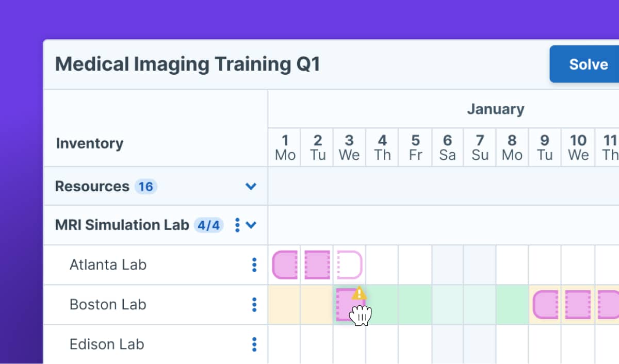Select Boston Lab booking on January 9
The height and width of the screenshot is (364, 619).
(x=545, y=305)
